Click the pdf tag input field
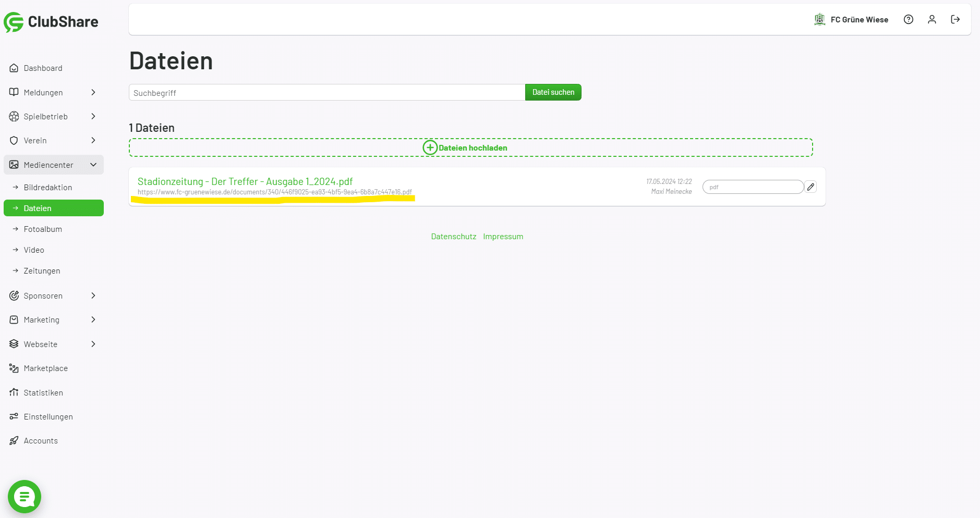Image resolution: width=980 pixels, height=518 pixels. click(753, 187)
